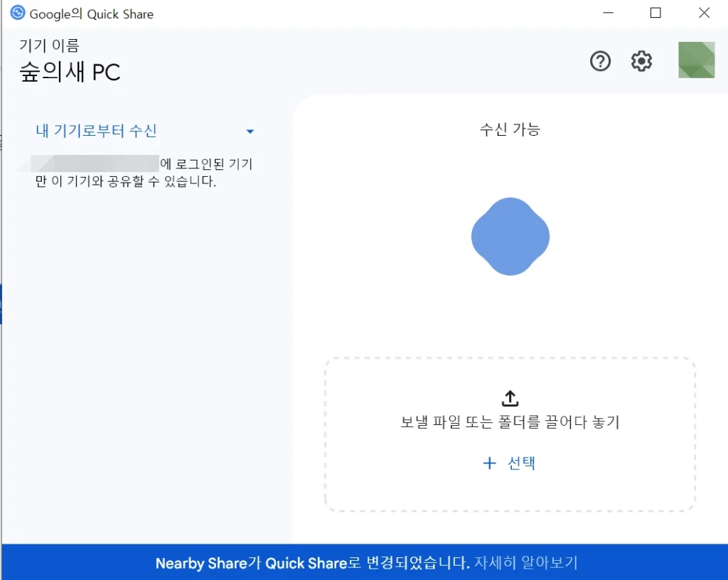Click the Quick Share app logo in title bar

(x=18, y=13)
